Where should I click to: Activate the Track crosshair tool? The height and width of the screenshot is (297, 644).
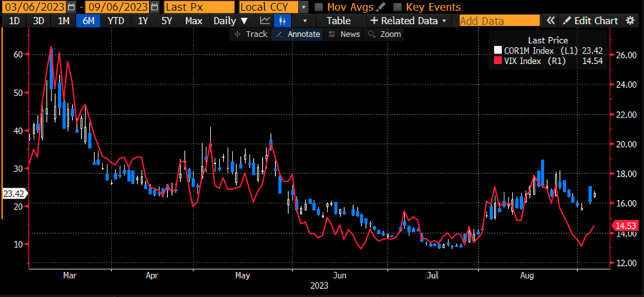(x=250, y=34)
